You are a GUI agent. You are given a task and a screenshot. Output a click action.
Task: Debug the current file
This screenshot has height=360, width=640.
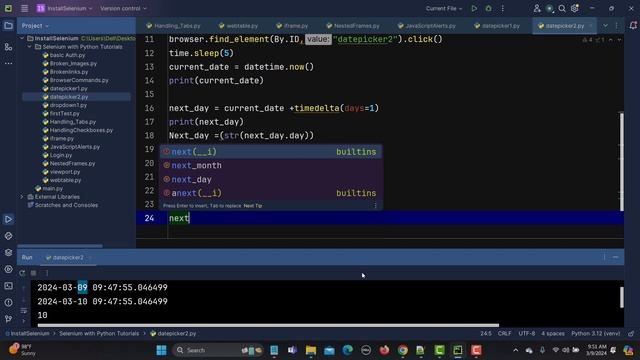tap(489, 8)
